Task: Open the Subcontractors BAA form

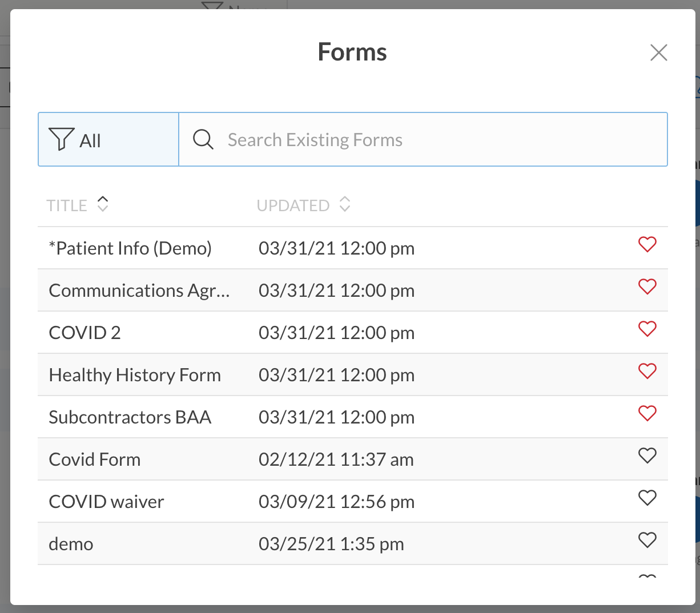Action: (130, 417)
